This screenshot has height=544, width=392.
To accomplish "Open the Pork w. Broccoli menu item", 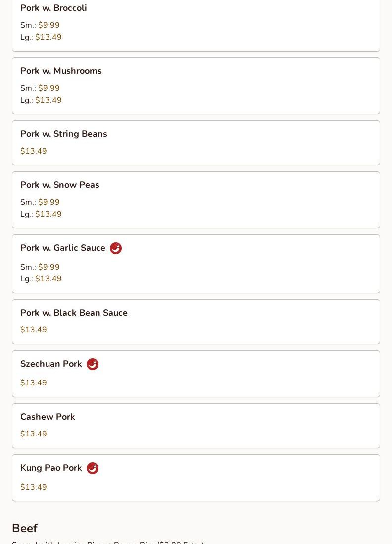I will click(x=53, y=8).
